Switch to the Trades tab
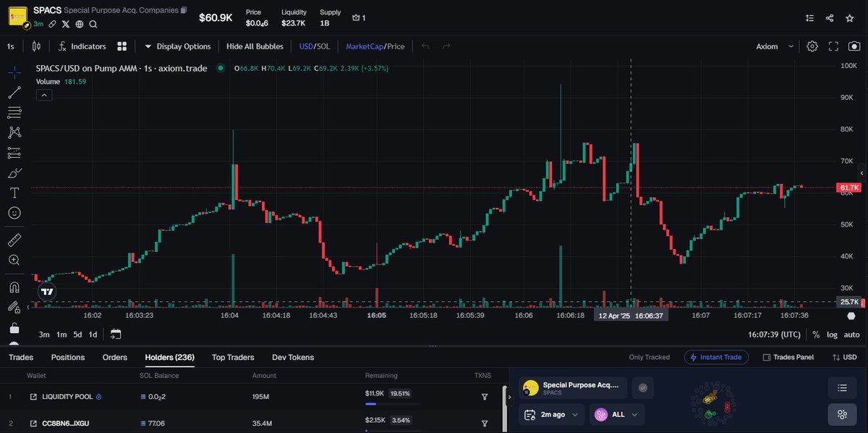Image resolution: width=868 pixels, height=433 pixels. 21,357
